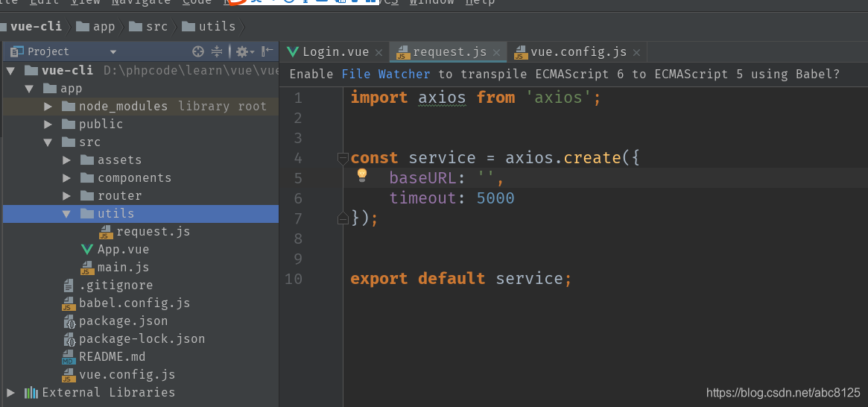The image size is (868, 407).
Task: Click the Project panel title label
Action: coord(48,51)
